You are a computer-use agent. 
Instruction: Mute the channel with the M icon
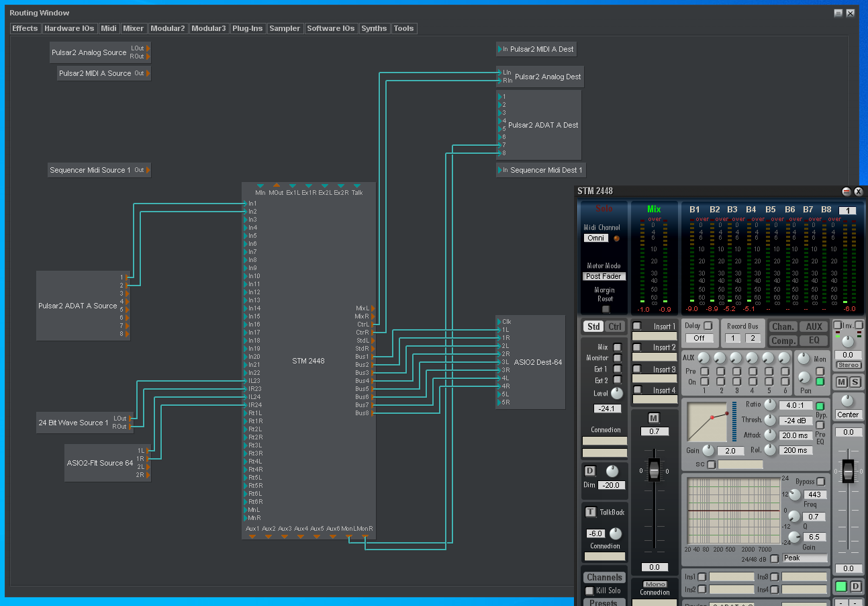click(841, 382)
